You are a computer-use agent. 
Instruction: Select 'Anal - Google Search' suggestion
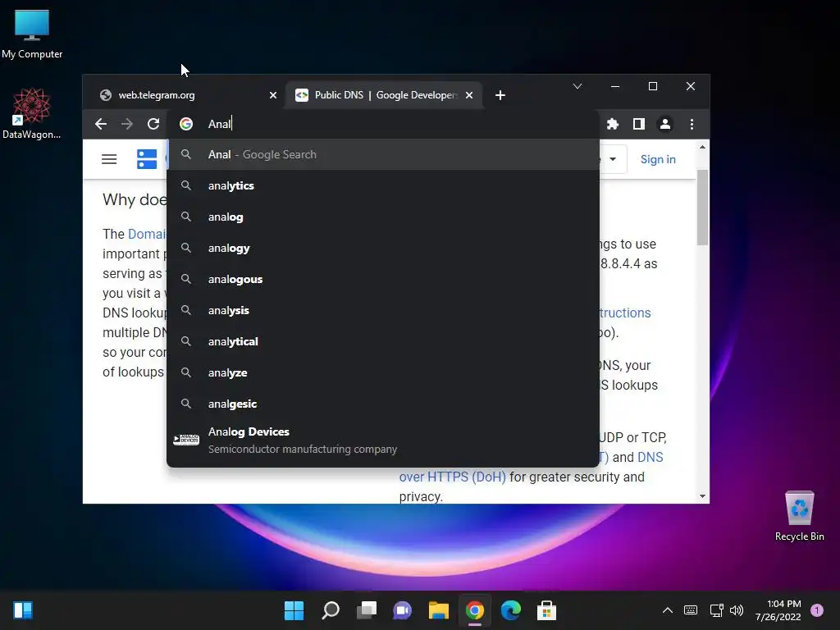pyautogui.click(x=383, y=155)
